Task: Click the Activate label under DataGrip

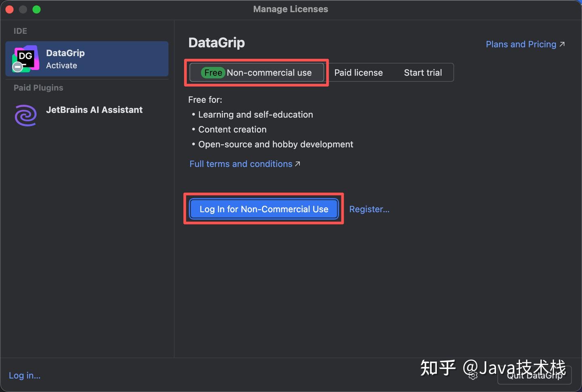Action: [x=61, y=65]
